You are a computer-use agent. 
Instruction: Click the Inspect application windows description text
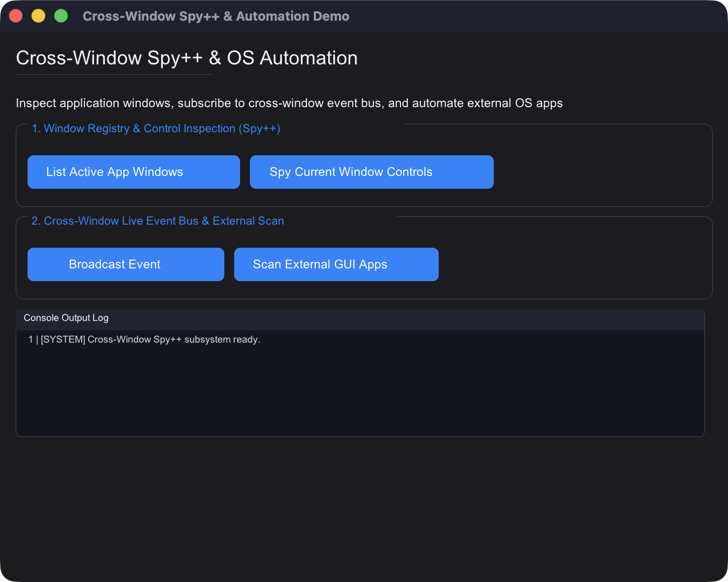(x=289, y=103)
